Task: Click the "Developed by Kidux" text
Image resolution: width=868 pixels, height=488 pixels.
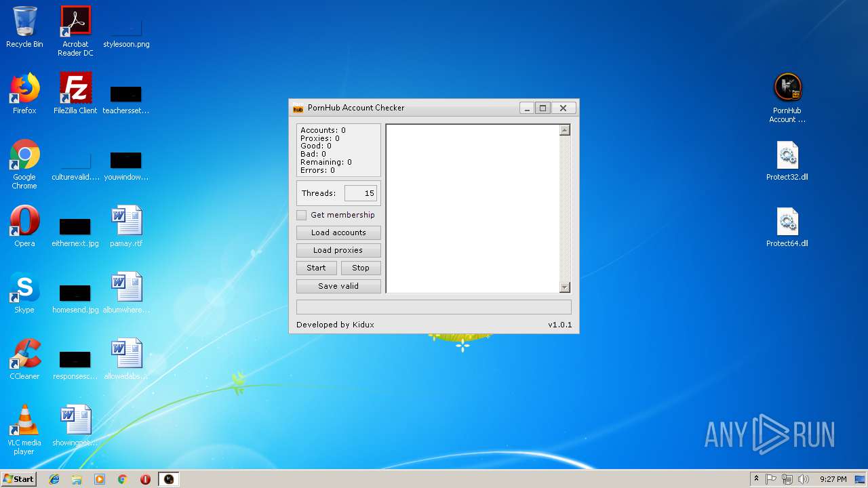Action: pos(335,325)
